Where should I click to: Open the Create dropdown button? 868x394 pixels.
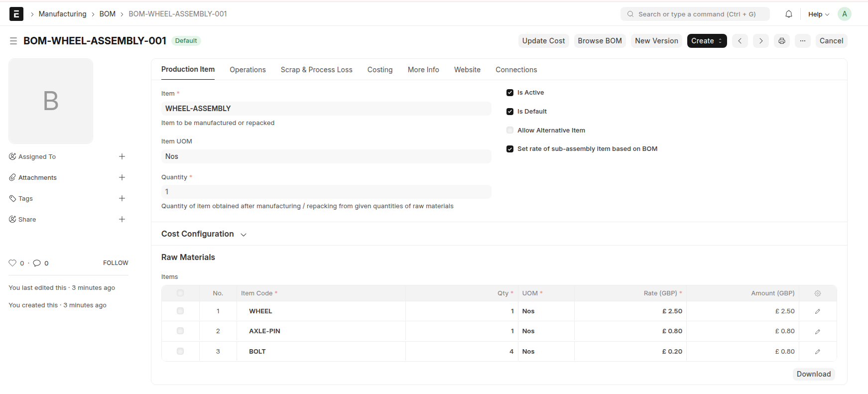[707, 41]
